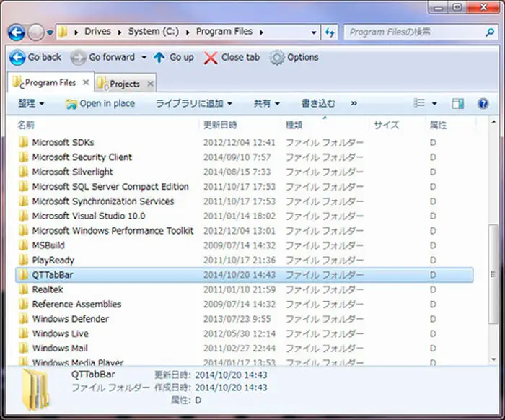The height and width of the screenshot is (420, 505).
Task: Click the 書き込む command
Action: (x=318, y=103)
